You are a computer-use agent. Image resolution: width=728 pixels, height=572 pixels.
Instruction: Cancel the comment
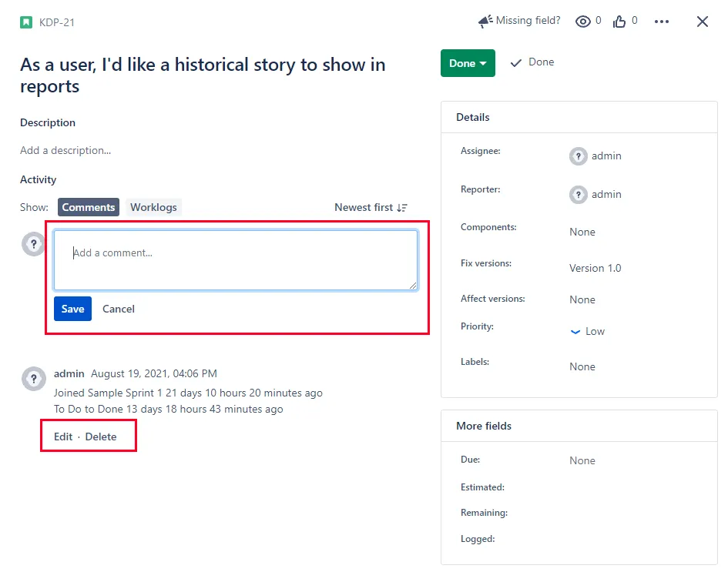point(119,309)
